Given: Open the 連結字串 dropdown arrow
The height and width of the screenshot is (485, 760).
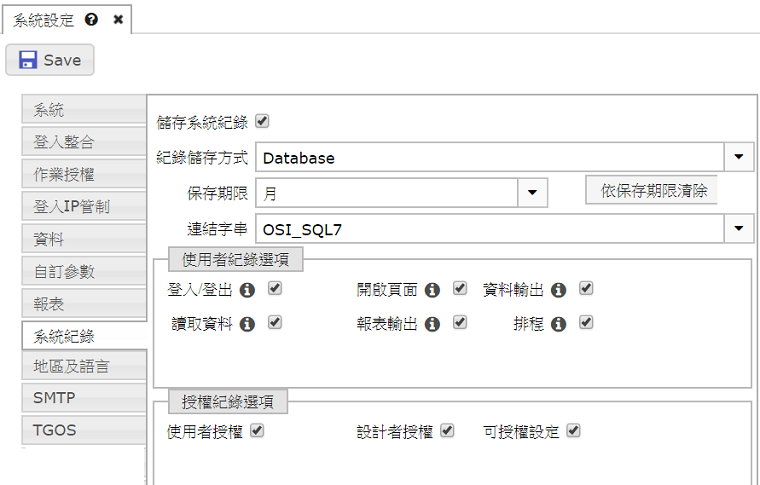Looking at the screenshot, I should coord(739,228).
